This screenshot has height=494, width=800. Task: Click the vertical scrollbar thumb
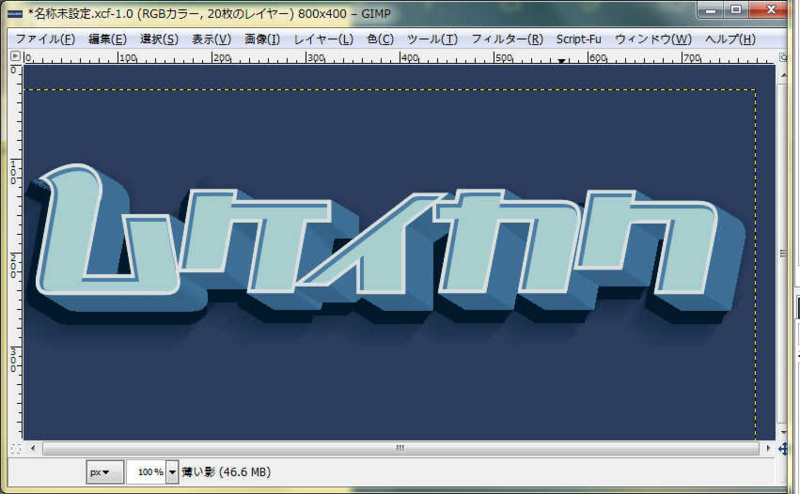[783, 254]
